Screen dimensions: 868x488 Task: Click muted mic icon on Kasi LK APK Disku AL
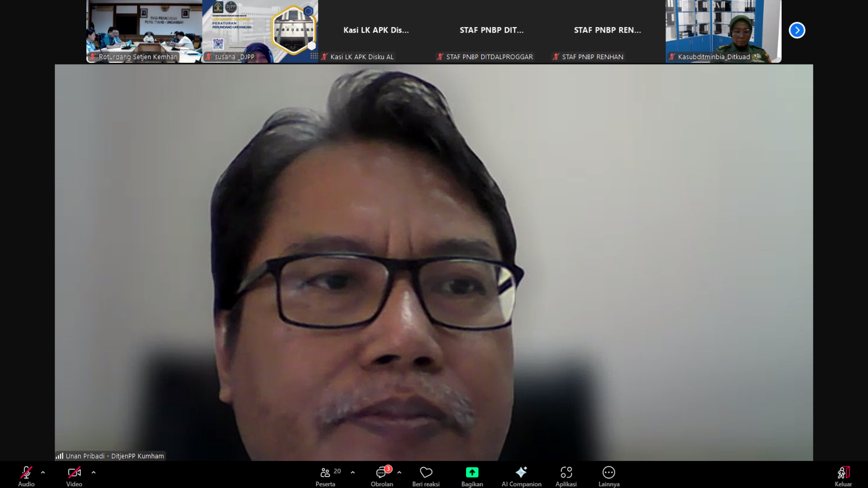click(x=325, y=56)
